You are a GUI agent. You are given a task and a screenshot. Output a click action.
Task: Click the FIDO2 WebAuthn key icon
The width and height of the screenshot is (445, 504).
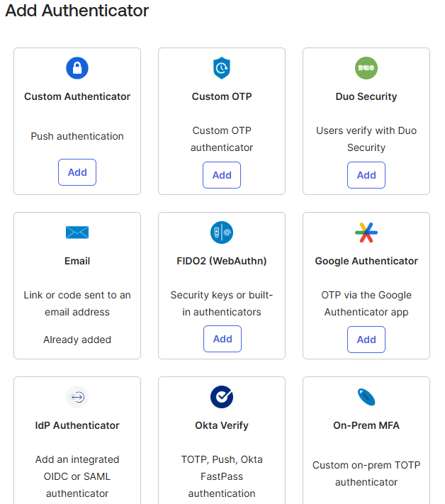222,233
